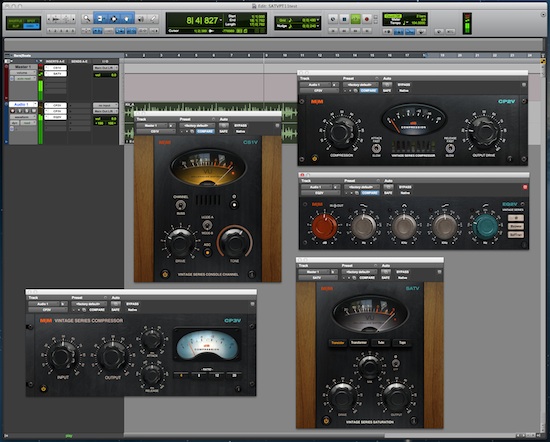The width and height of the screenshot is (550, 442).
Task: Open the factory default preset menu in SATV window
Action: pyautogui.click(x=359, y=272)
